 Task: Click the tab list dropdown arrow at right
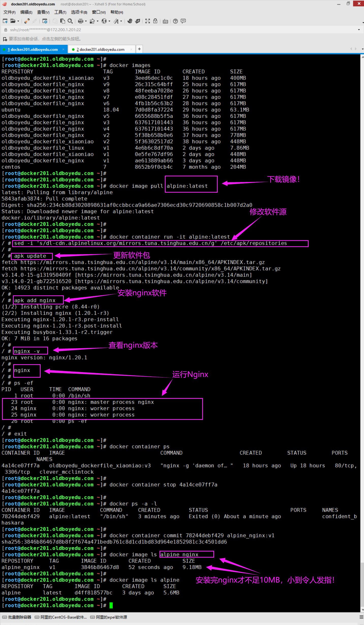coord(362,49)
